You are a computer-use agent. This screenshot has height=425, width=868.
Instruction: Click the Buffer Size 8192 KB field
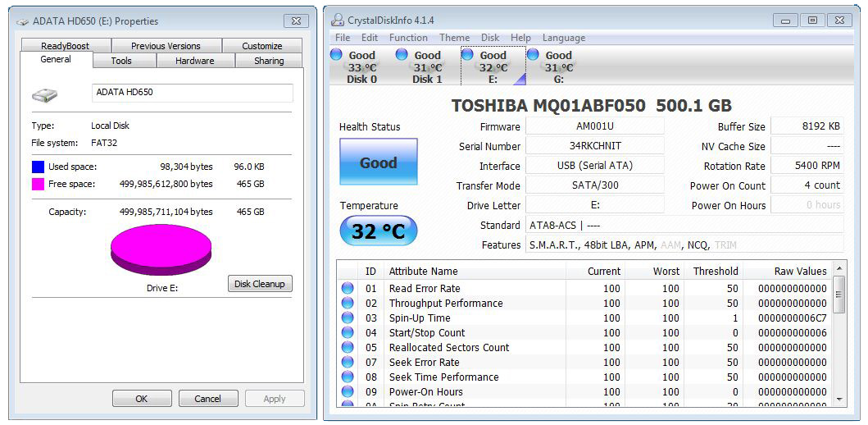[807, 126]
